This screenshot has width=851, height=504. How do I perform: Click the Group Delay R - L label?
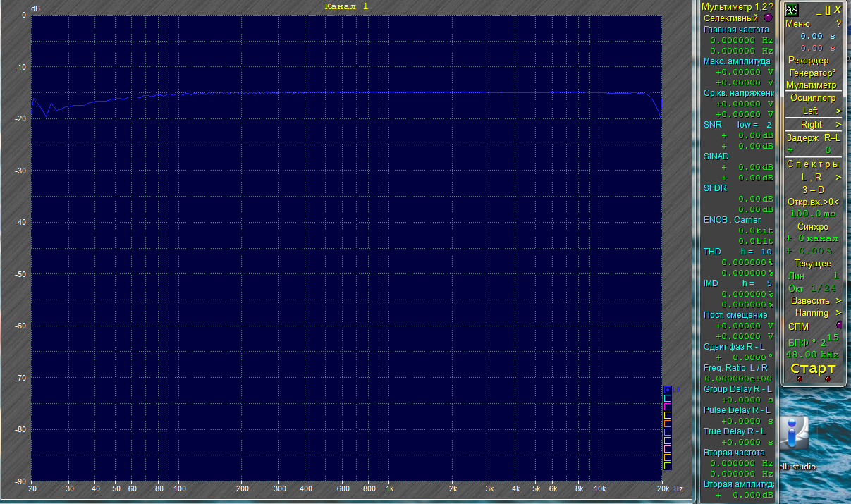point(737,389)
